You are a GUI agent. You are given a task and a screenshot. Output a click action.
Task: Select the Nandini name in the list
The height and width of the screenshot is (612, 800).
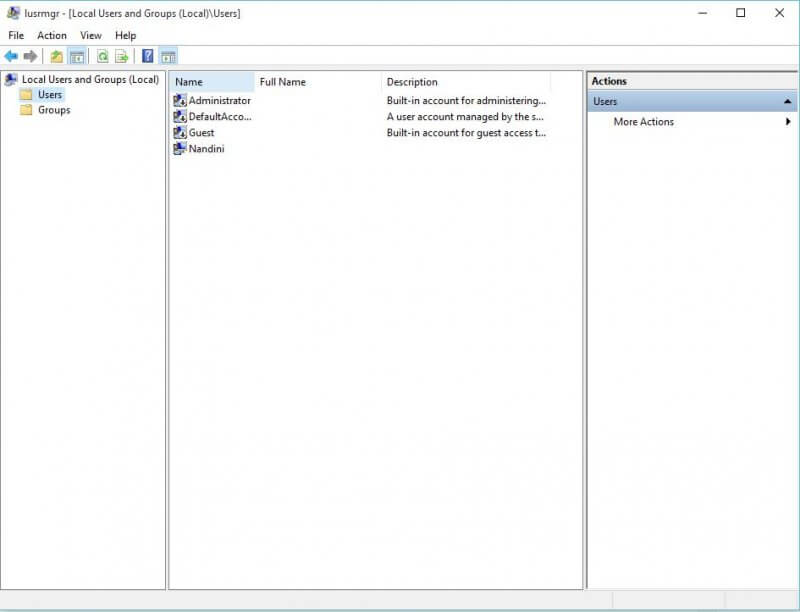207,149
